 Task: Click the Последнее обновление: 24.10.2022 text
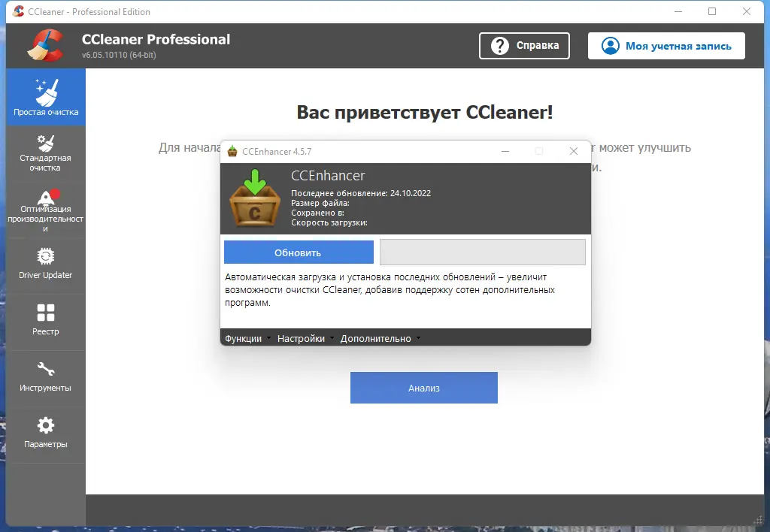(361, 193)
